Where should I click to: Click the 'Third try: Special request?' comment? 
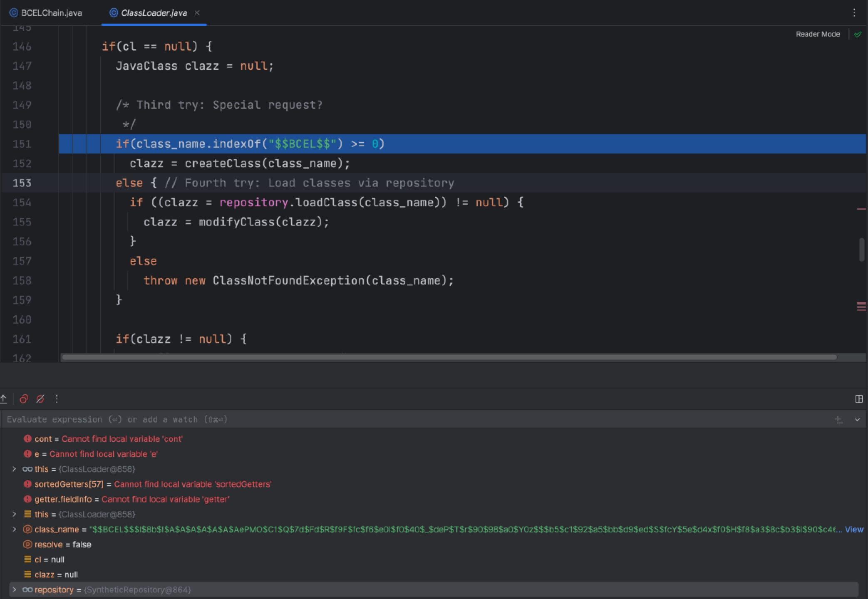(x=230, y=105)
